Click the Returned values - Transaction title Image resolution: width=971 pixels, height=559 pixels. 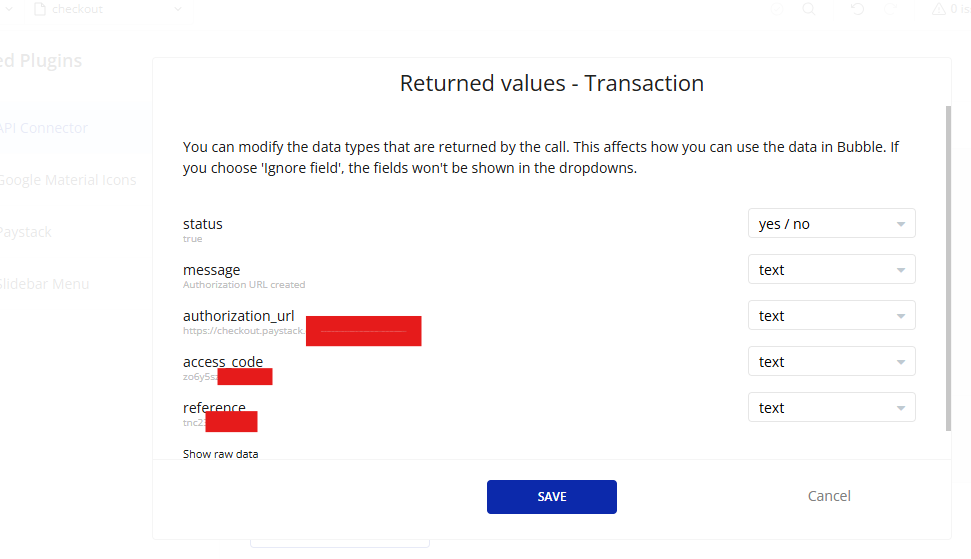point(551,83)
